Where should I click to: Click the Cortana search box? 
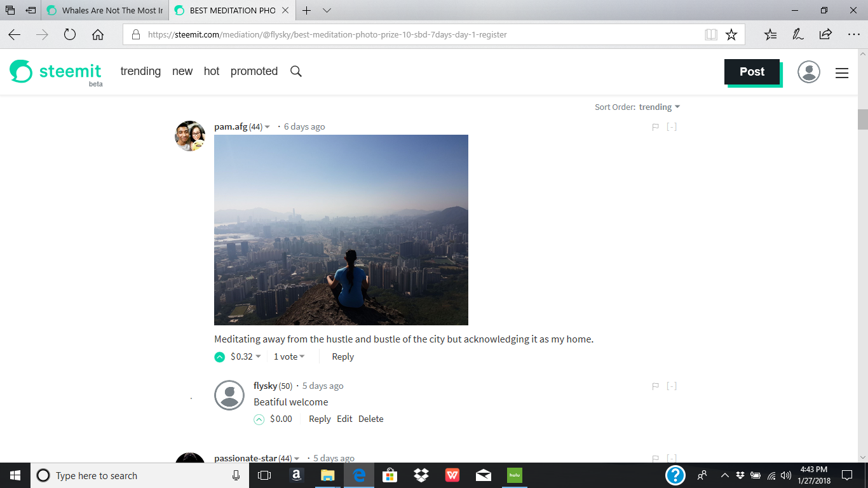(x=139, y=475)
